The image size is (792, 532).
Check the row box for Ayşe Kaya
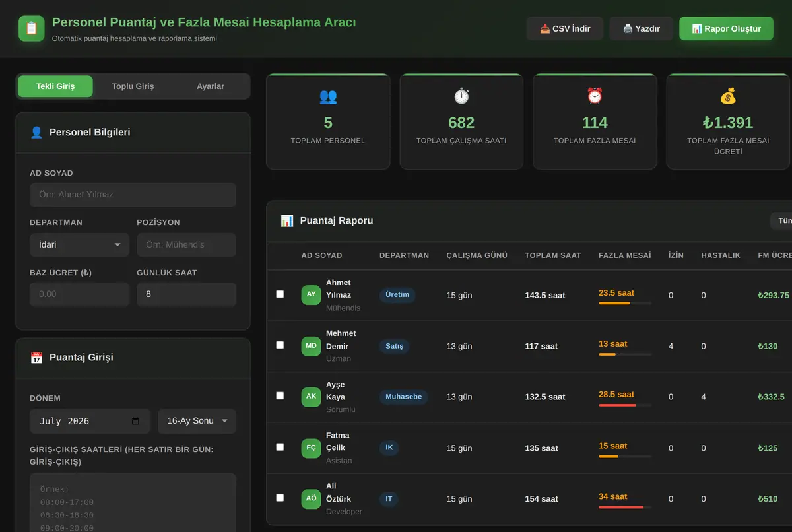point(280,396)
